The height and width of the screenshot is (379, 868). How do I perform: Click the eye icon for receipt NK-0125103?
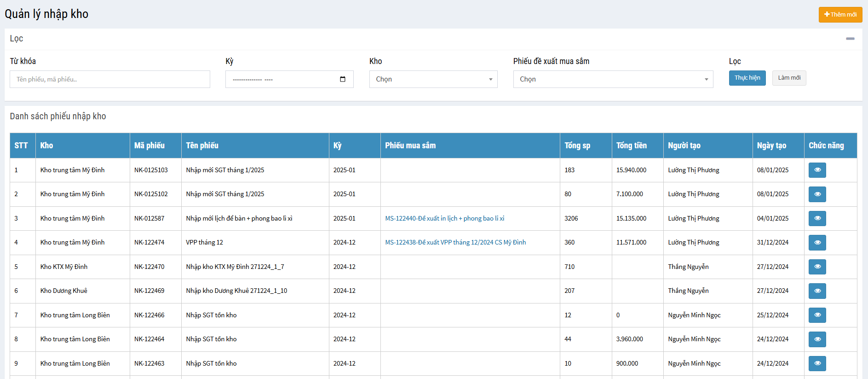817,170
